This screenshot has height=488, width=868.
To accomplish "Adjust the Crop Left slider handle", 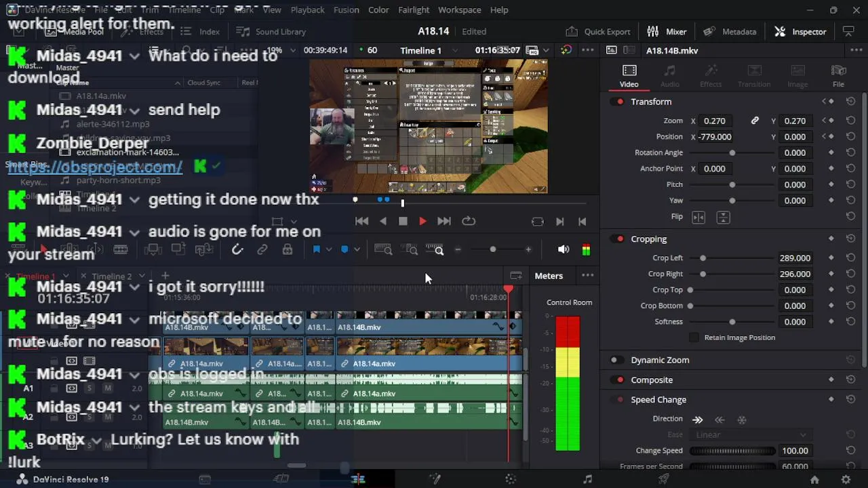I will (703, 258).
